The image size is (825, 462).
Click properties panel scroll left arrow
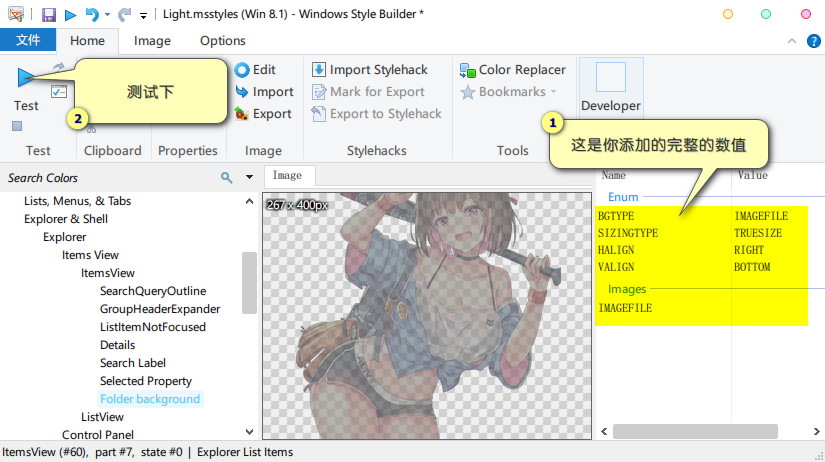pyautogui.click(x=604, y=431)
